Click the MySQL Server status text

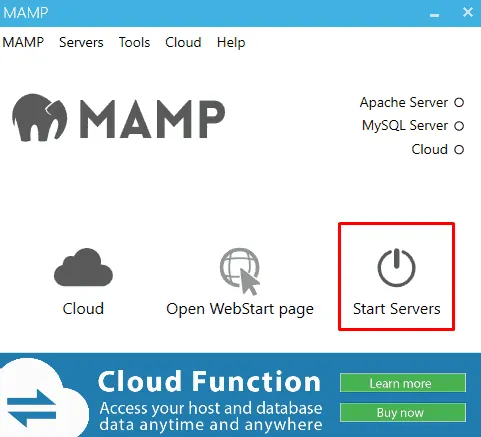click(405, 126)
